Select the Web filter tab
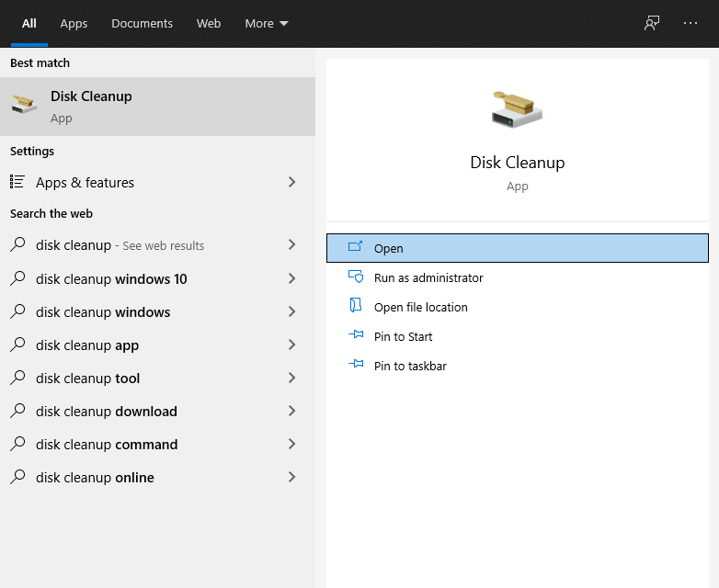Screen dimensions: 719x588 pyautogui.click(x=209, y=24)
